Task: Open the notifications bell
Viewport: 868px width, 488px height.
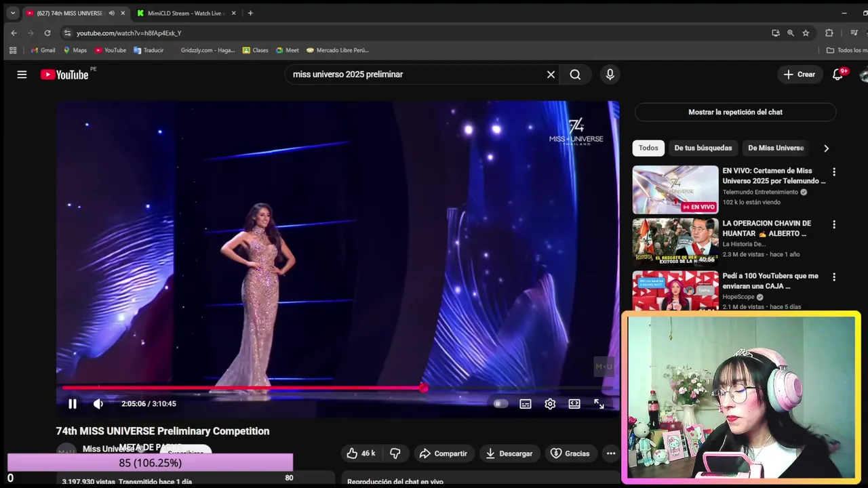Action: (837, 75)
